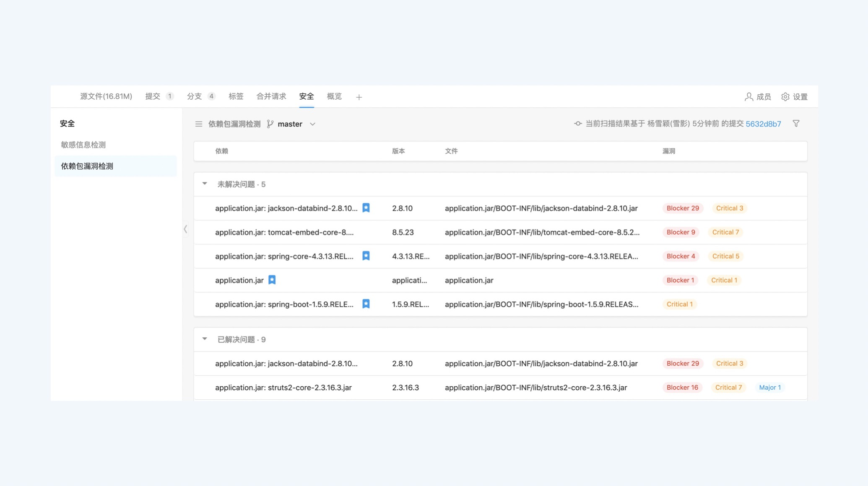
Task: Open 成员 members icon
Action: 748,97
